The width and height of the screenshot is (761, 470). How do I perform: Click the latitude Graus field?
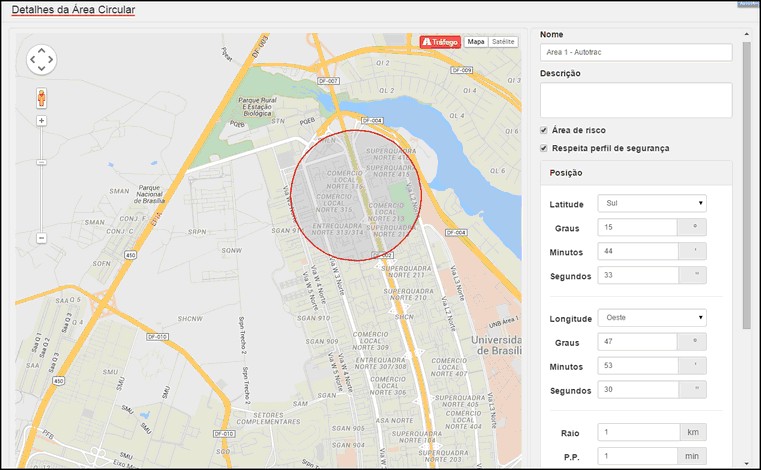click(x=637, y=227)
